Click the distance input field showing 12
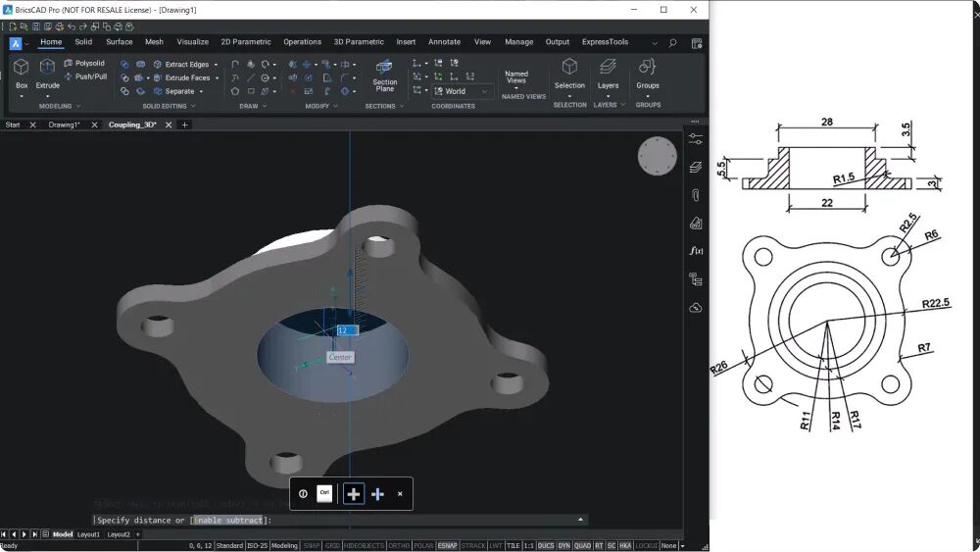 pos(348,330)
